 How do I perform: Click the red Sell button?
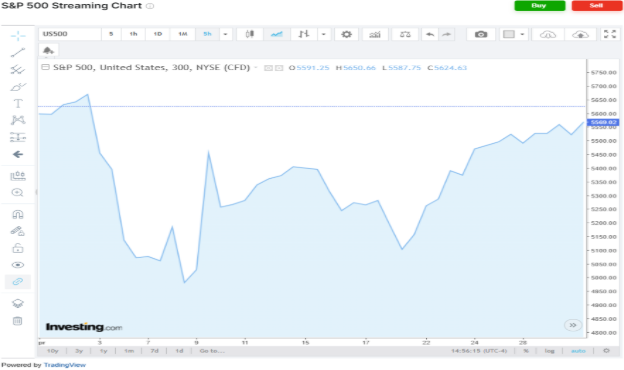coord(596,6)
